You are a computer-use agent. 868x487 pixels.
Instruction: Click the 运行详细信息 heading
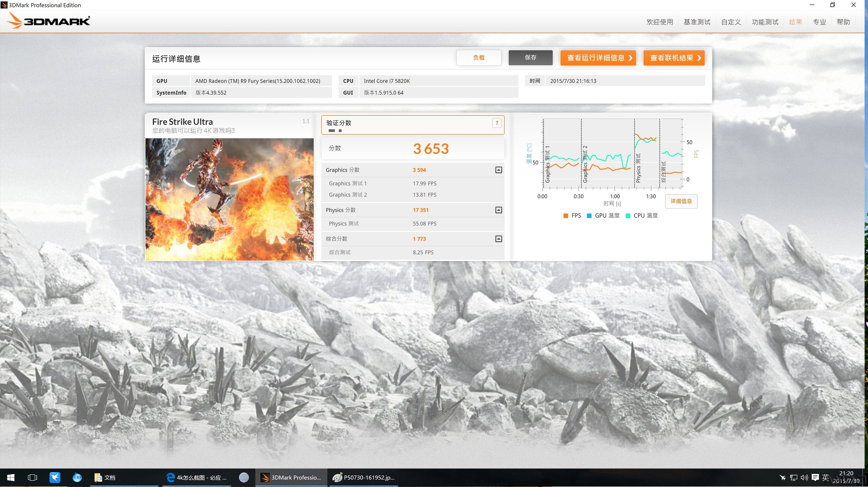(x=176, y=59)
